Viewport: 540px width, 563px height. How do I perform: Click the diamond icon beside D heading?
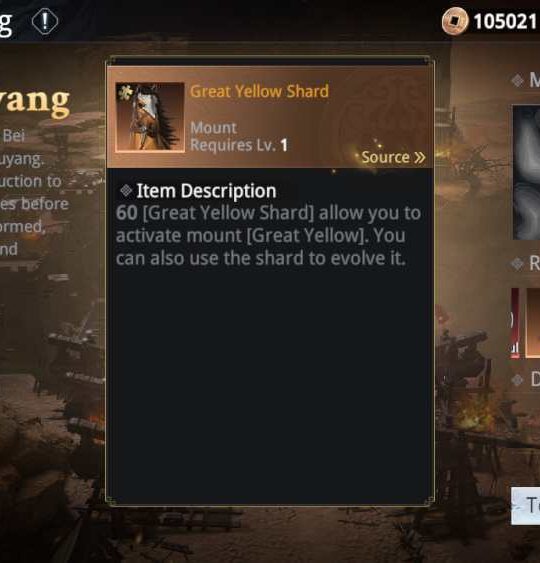point(517,380)
